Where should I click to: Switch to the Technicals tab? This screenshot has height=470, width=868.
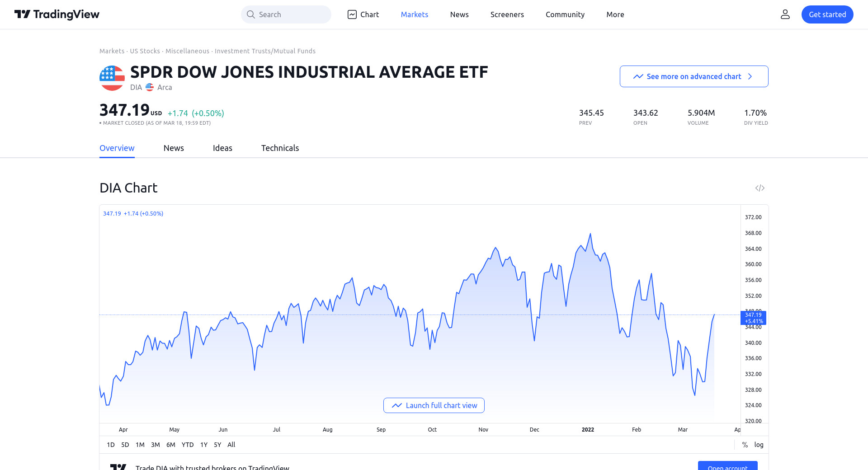pos(280,148)
